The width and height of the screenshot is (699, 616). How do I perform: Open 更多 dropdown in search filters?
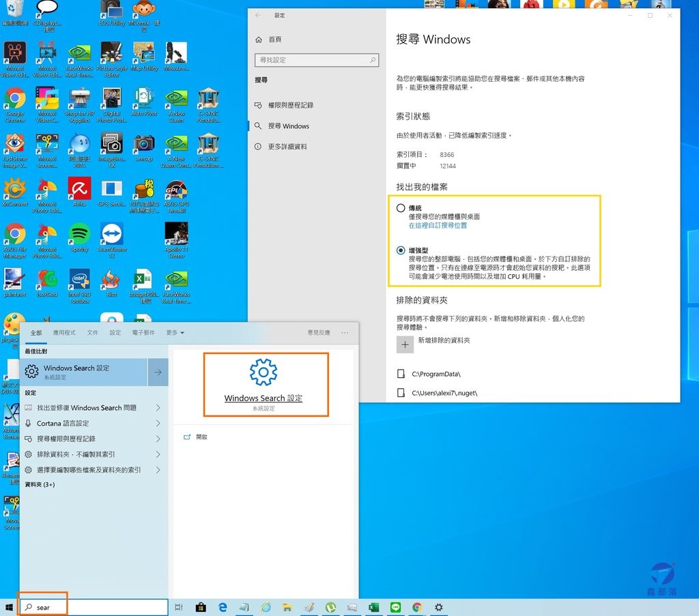pyautogui.click(x=175, y=332)
